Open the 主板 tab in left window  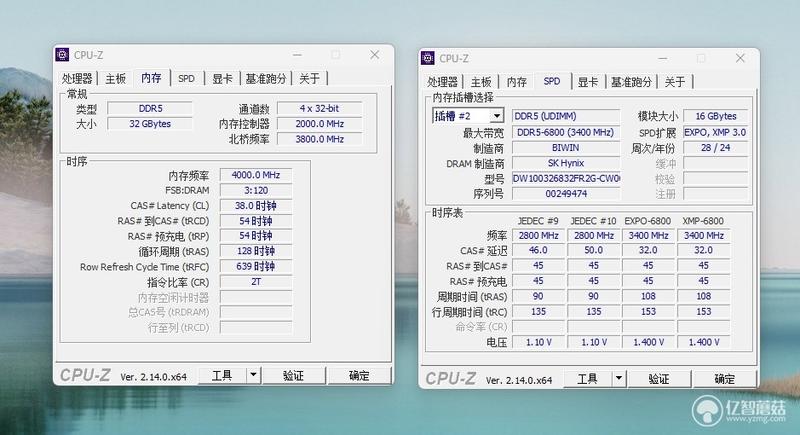tap(116, 79)
